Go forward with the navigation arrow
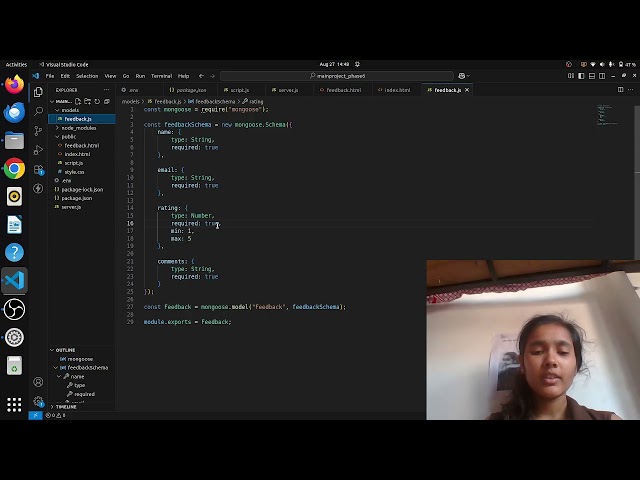Viewport: 640px width, 480px height. [212, 76]
